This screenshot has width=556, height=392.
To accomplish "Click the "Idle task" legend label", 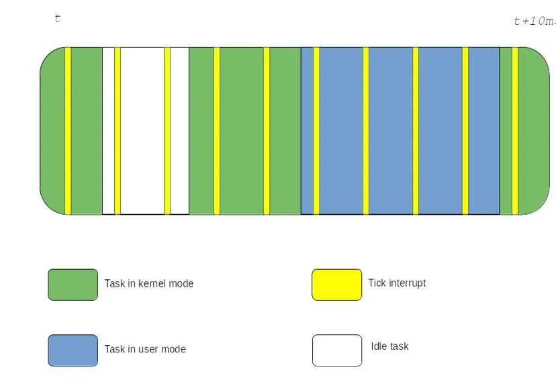I will 389,346.
